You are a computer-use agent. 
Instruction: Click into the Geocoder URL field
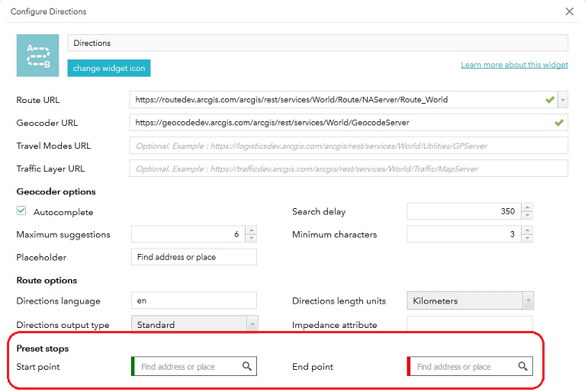[x=349, y=123]
